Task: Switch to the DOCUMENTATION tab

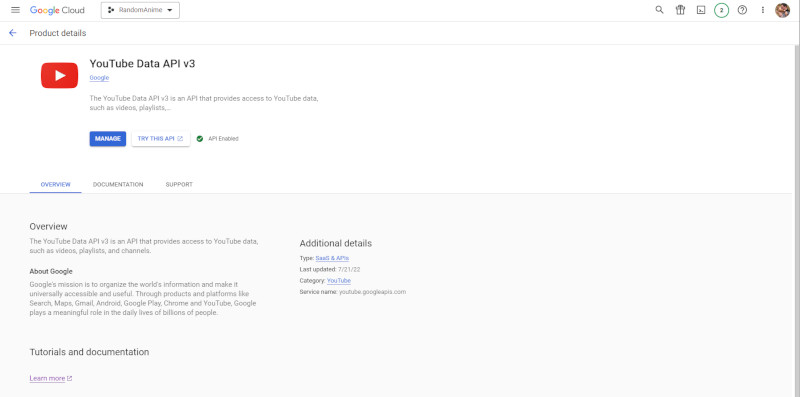Action: click(118, 185)
